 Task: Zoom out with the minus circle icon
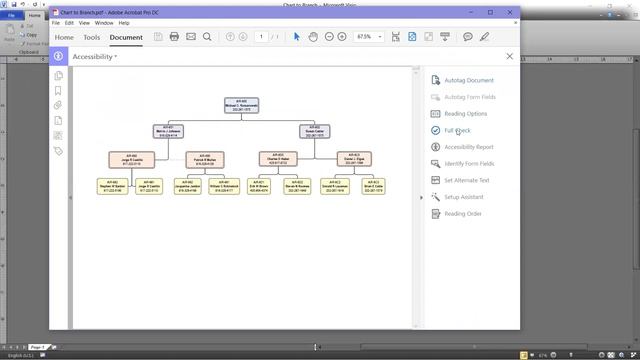point(329,37)
